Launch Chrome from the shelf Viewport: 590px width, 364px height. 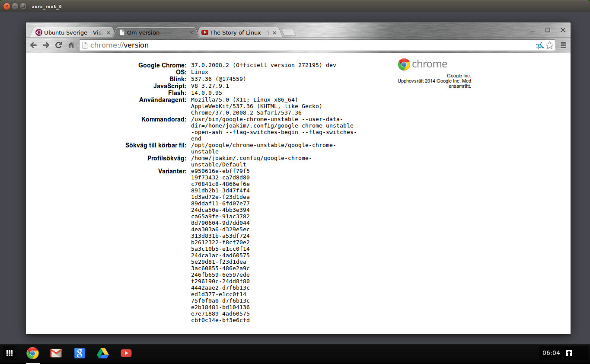[x=32, y=353]
